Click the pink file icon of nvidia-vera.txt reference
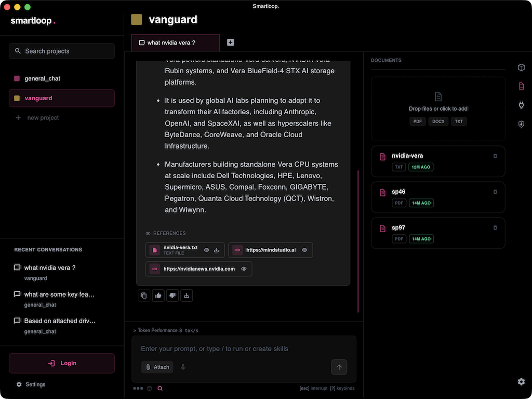The height and width of the screenshot is (399, 532). click(155, 250)
